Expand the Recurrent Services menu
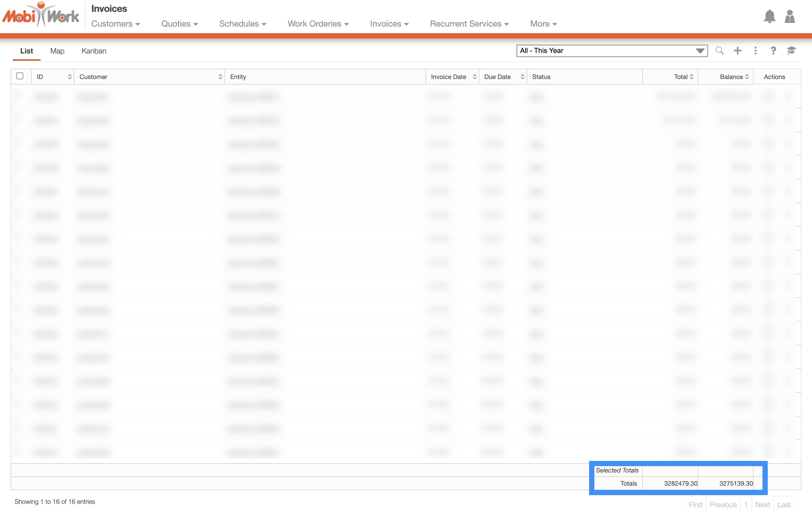The image size is (812, 512). (469, 24)
